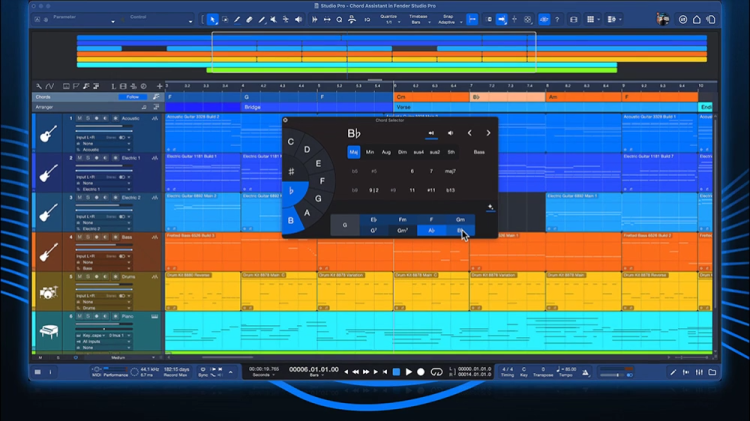Open the Snap Adaptive dropdown
This screenshot has height=421, width=750.
point(449,19)
